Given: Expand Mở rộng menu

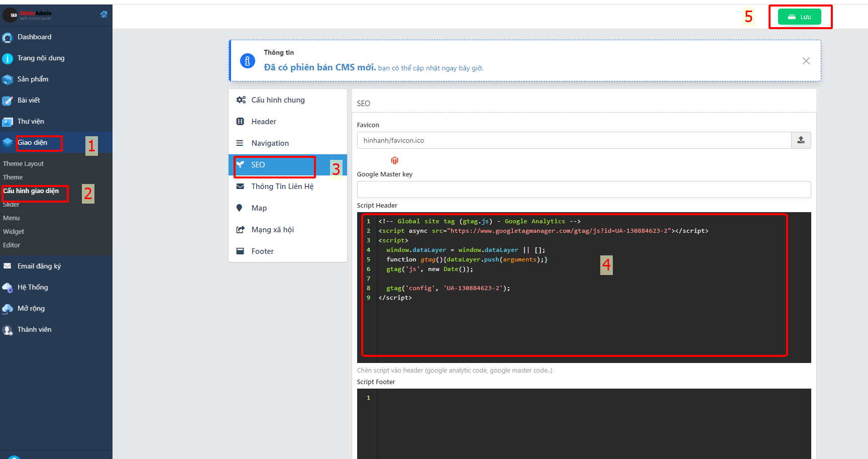Looking at the screenshot, I should pyautogui.click(x=56, y=309).
